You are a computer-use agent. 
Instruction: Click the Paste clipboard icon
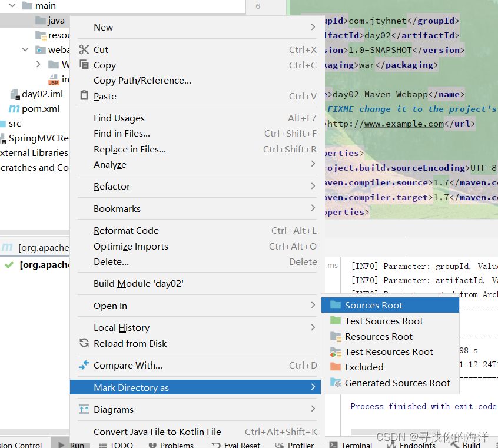tap(84, 95)
